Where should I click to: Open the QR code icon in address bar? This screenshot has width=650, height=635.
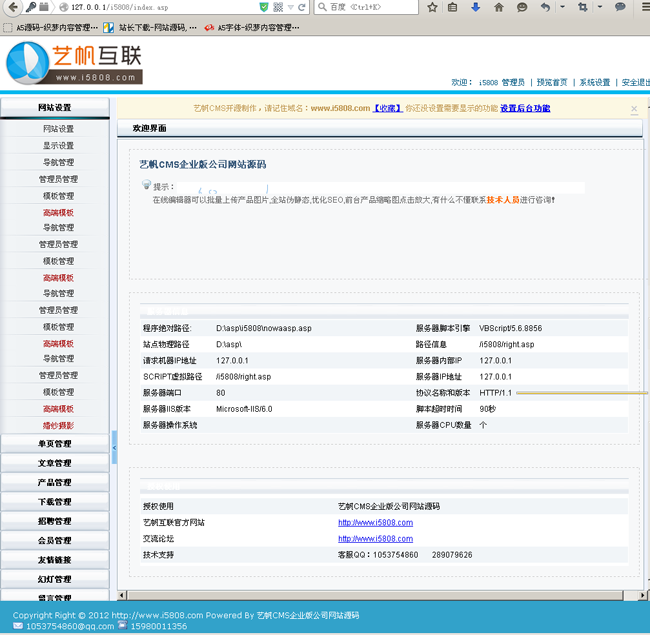tap(278, 7)
